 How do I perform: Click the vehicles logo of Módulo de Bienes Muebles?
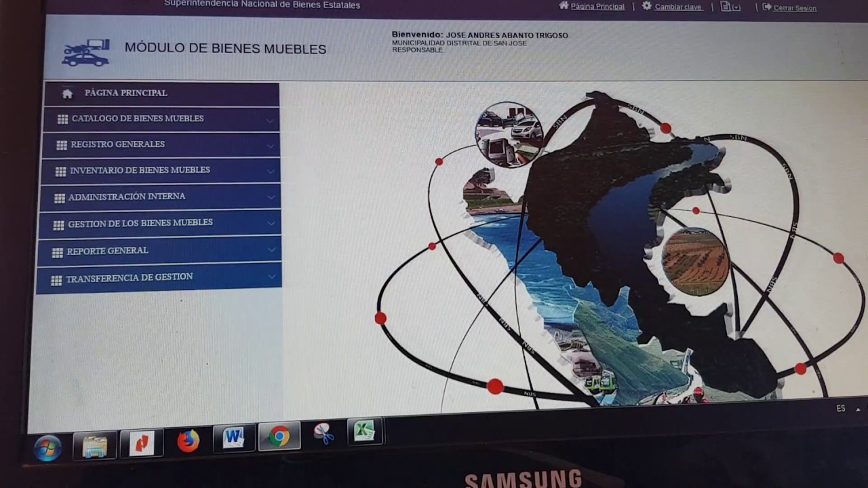point(86,53)
